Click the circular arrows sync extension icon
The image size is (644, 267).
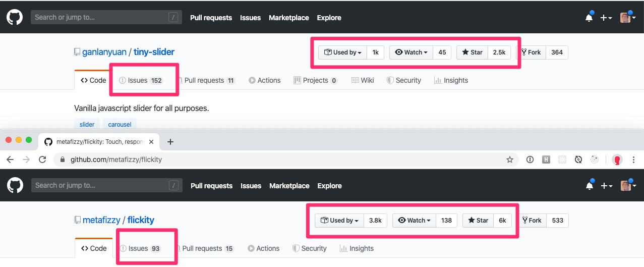coord(578,159)
